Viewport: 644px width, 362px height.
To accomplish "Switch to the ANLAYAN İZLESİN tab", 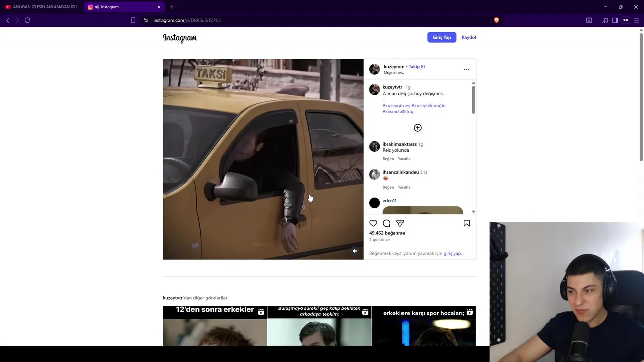I will click(41, 7).
